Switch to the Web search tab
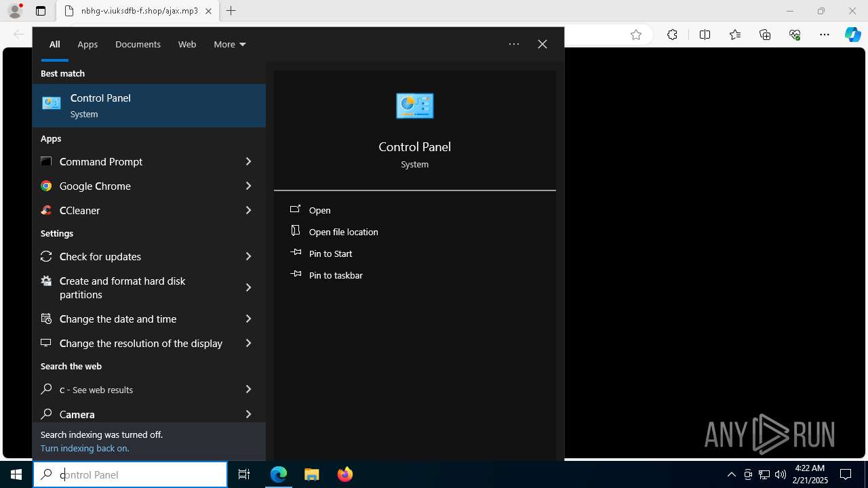Screen dimensions: 868x488 (x=187, y=44)
